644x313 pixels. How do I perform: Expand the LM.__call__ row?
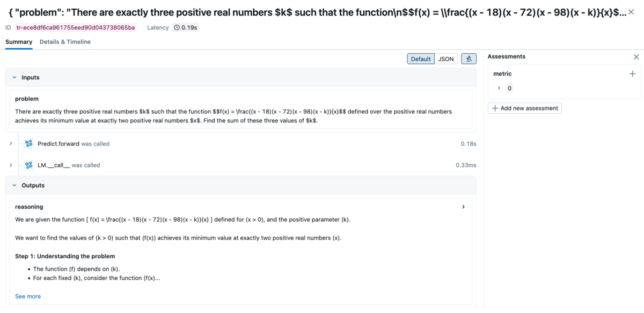pyautogui.click(x=11, y=165)
